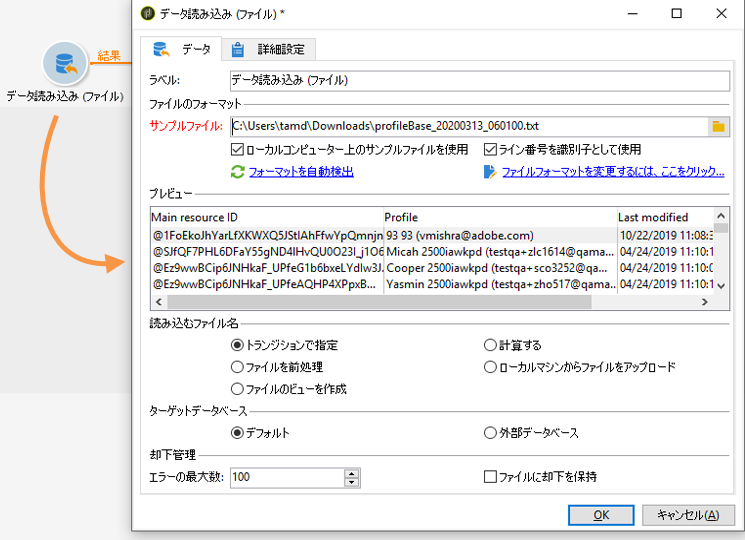Screen dimensions: 745x540
Task: Select ローカルマシンからファイルをアップロード radio button
Action: pyautogui.click(x=490, y=367)
